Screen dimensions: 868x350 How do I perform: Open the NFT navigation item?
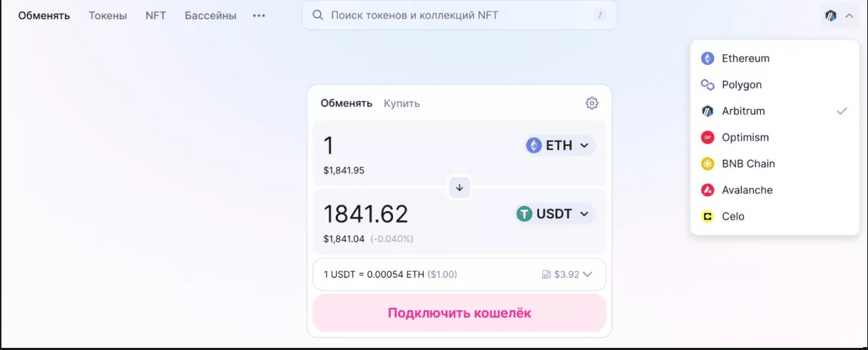155,16
